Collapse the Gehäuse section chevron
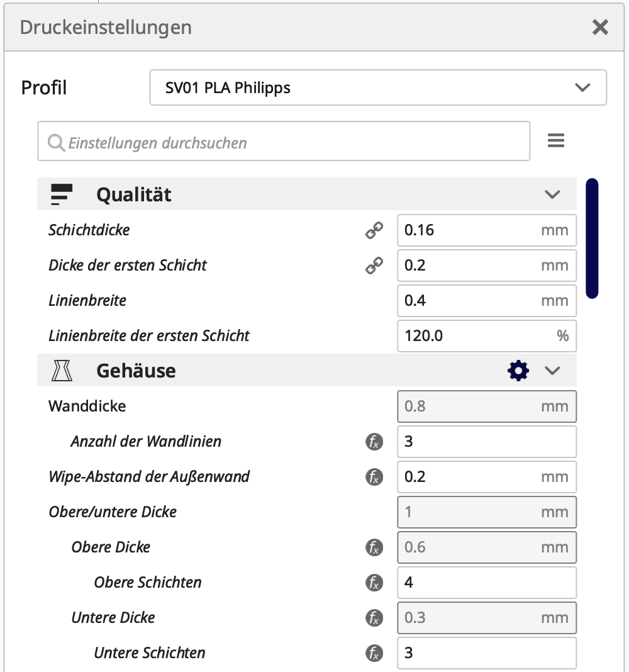 [x=552, y=370]
